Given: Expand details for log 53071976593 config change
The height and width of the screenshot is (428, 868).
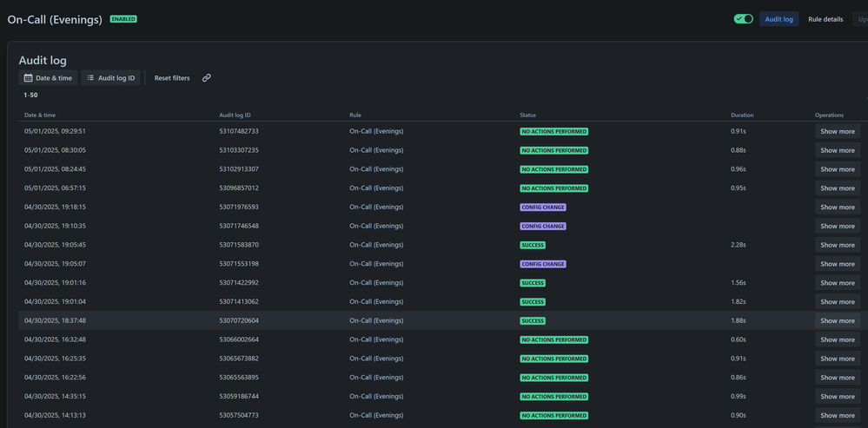Looking at the screenshot, I should pyautogui.click(x=837, y=207).
